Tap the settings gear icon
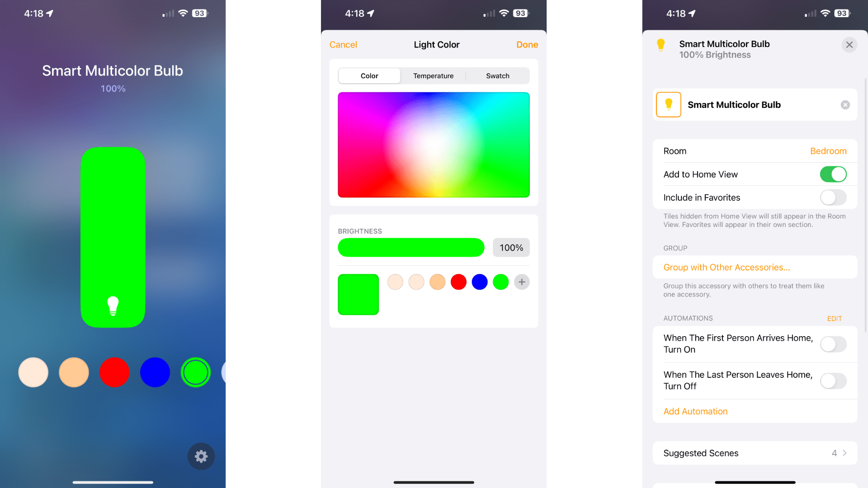The width and height of the screenshot is (868, 488). 201,456
